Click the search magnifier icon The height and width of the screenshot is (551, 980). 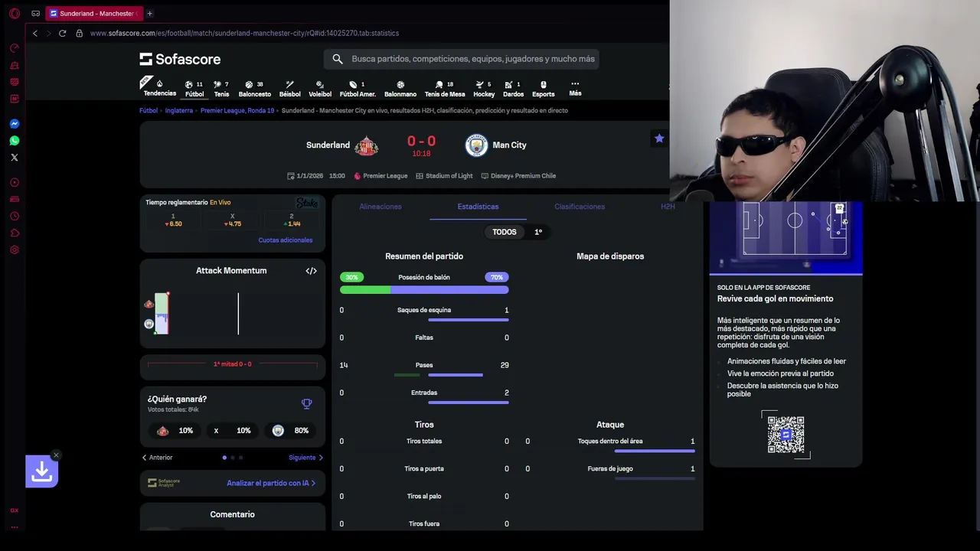338,59
